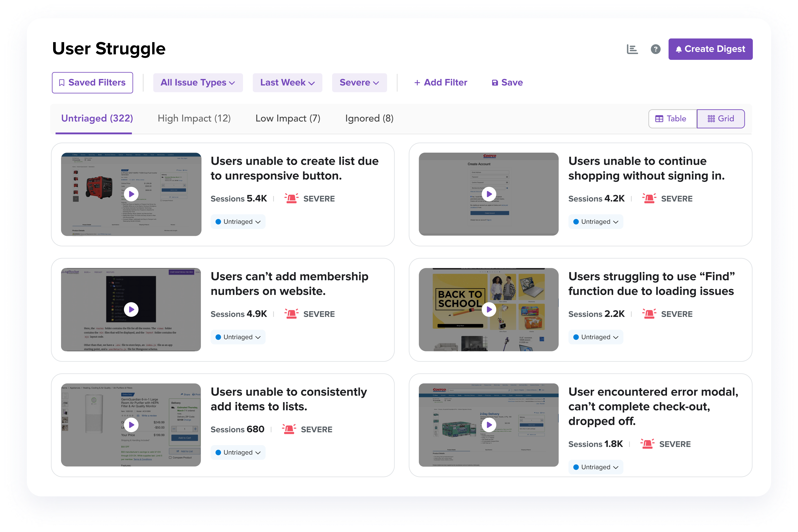Image resolution: width=798 pixels, height=532 pixels.
Task: Open the Ignored (8) tab
Action: (x=369, y=118)
